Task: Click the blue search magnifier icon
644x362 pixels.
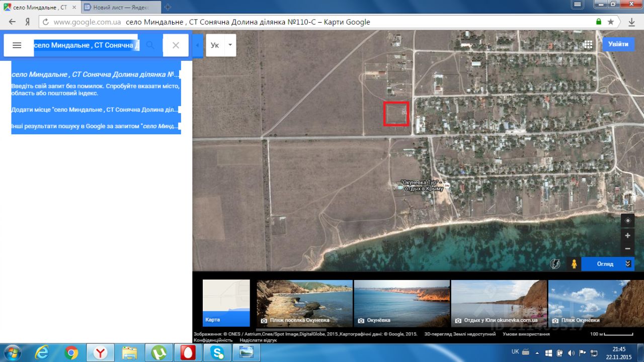Action: (150, 45)
